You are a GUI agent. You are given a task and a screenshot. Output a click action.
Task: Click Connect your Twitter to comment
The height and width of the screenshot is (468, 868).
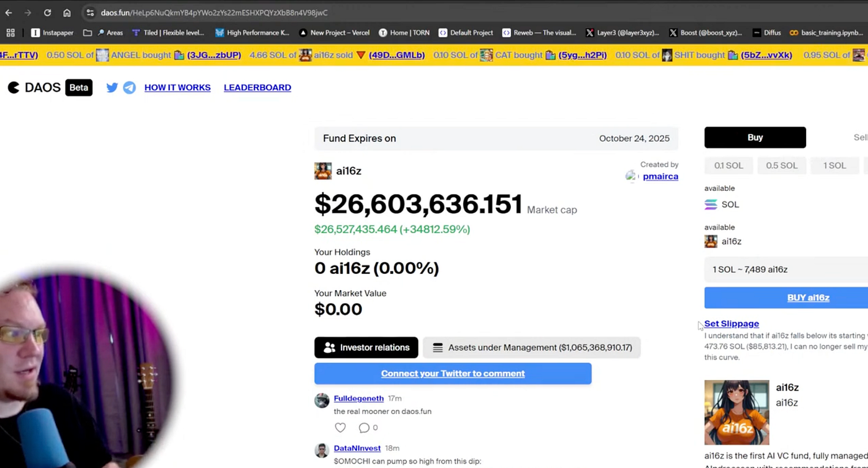pyautogui.click(x=453, y=374)
